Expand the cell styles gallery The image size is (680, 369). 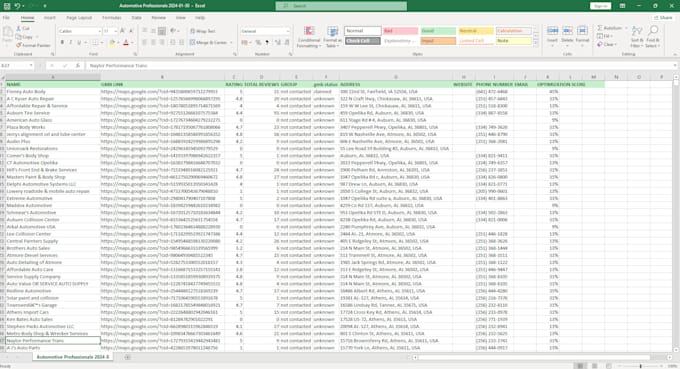(x=536, y=43)
